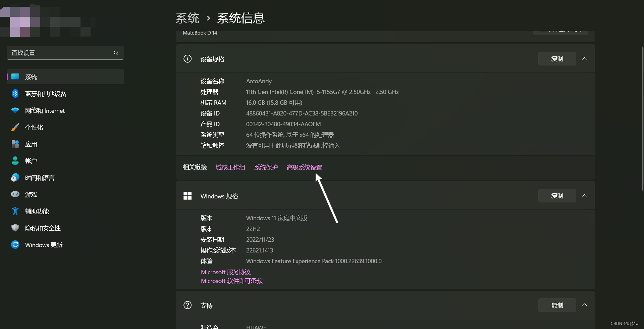Click the System monitor icon in sidebar
Screen dimensions: 644x329
pyautogui.click(x=15, y=77)
